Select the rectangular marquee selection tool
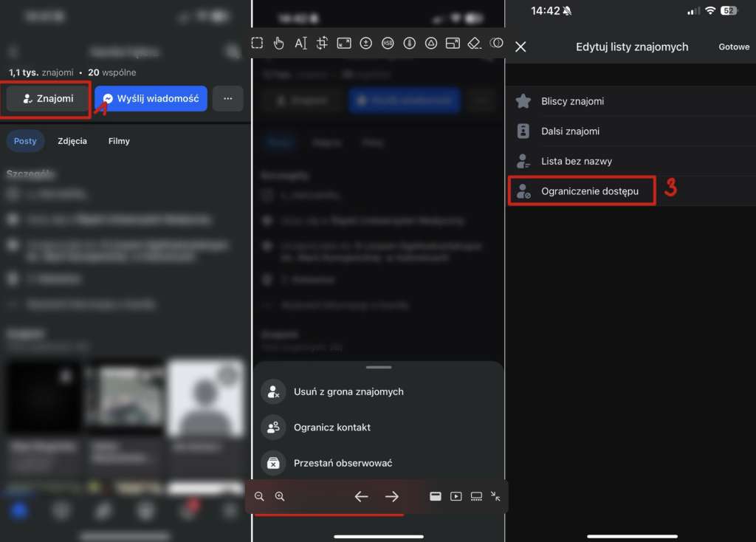The height and width of the screenshot is (542, 756). click(257, 44)
